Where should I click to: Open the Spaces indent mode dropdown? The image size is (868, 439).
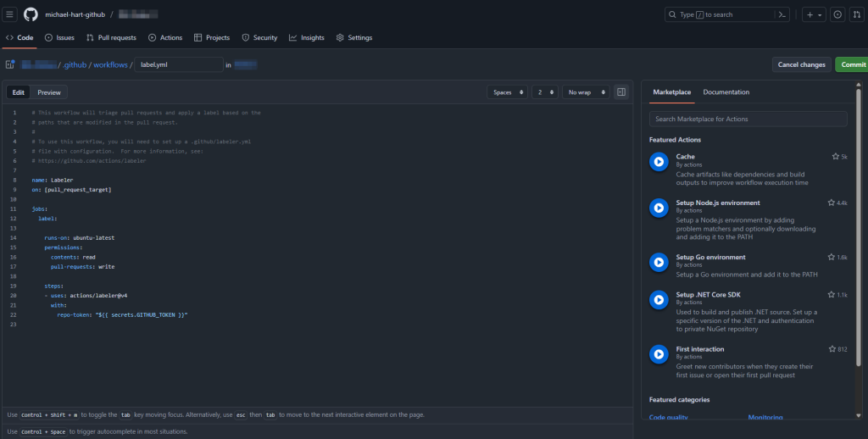(507, 92)
